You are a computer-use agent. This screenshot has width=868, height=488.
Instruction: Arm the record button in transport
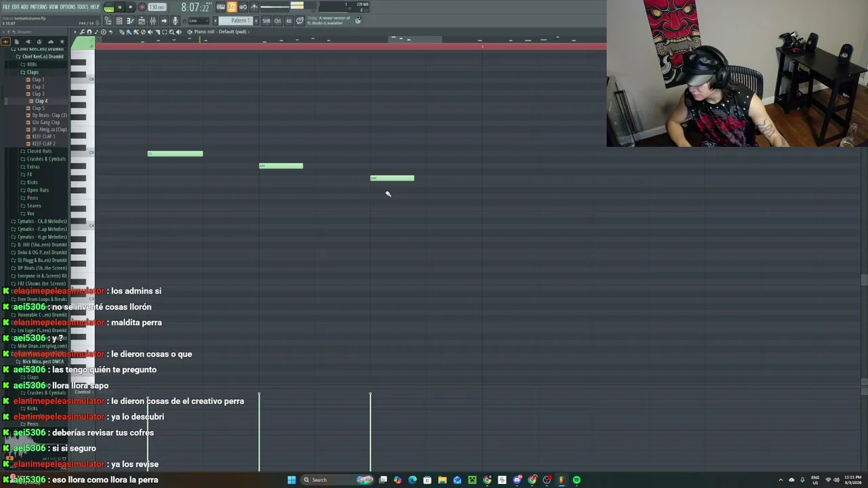(x=142, y=7)
